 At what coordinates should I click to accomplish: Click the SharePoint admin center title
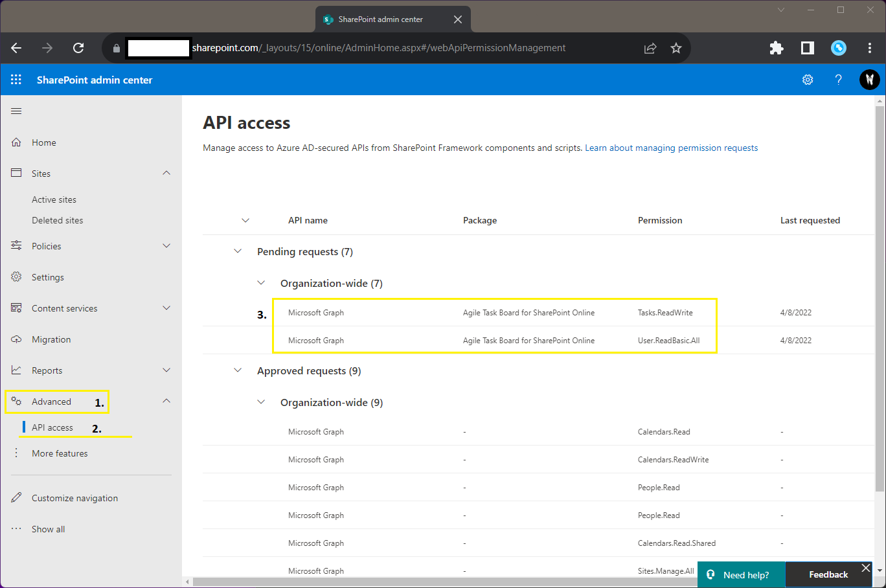(95, 80)
